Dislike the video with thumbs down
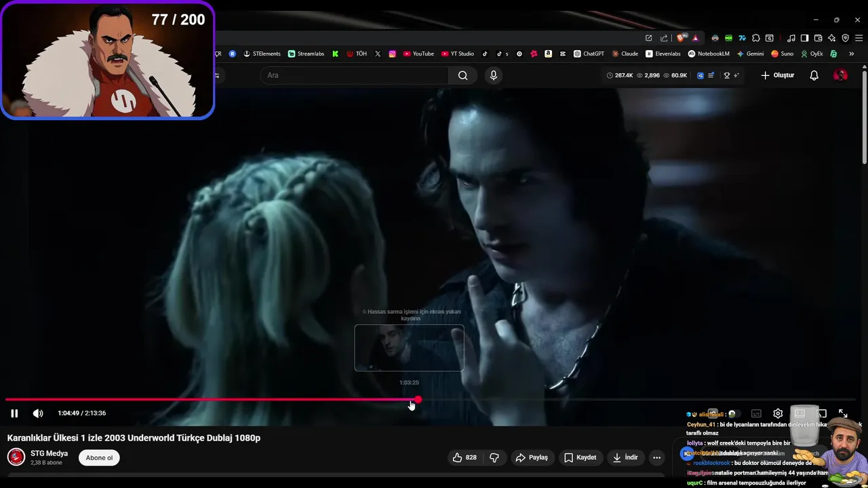Screen dimensions: 868x488 pos(494,457)
